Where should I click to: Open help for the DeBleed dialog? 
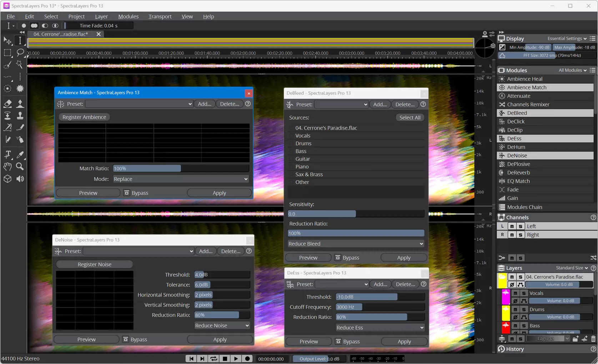pyautogui.click(x=423, y=104)
